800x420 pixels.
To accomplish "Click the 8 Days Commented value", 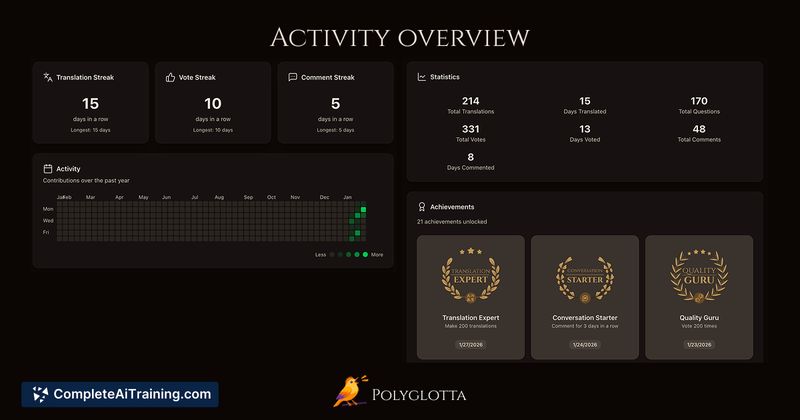I will click(470, 157).
